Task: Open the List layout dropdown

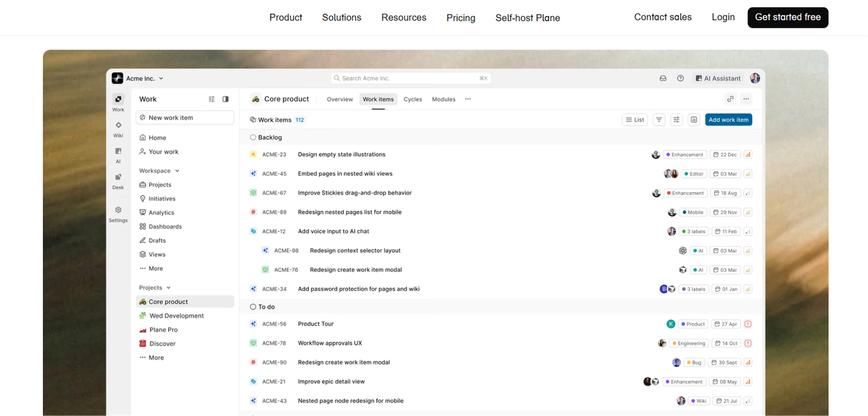Action: [x=635, y=119]
